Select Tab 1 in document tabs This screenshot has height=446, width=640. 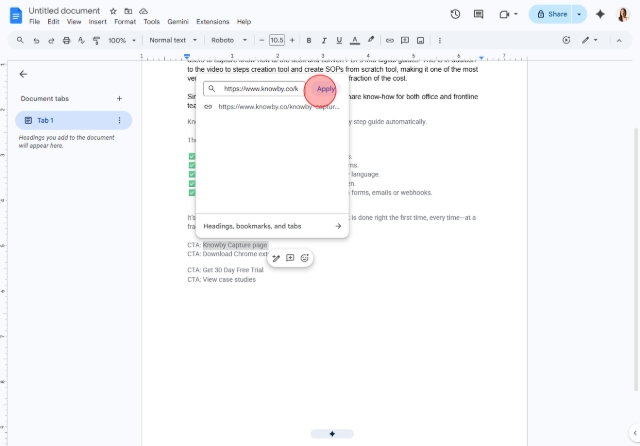[x=73, y=120]
